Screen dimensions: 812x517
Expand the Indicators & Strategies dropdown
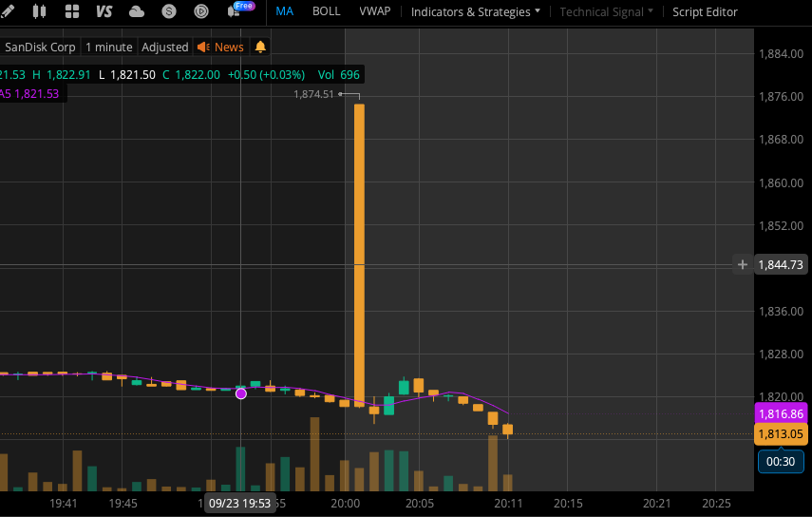tap(476, 12)
